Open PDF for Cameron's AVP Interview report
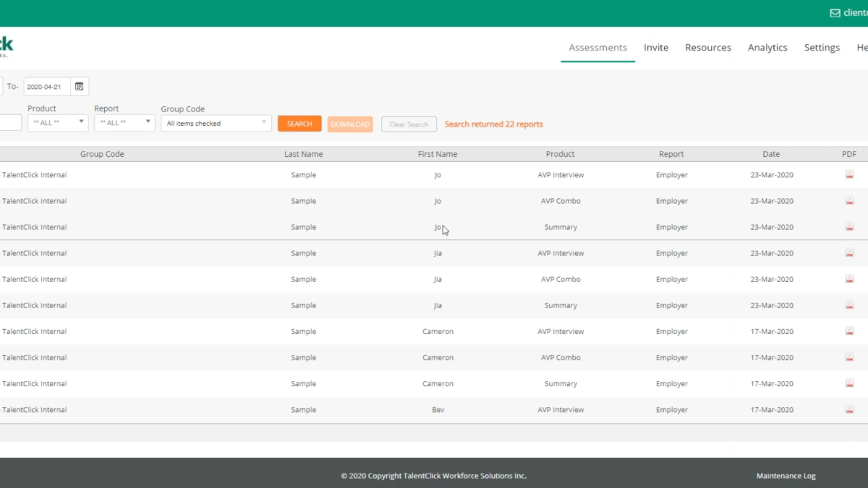The height and width of the screenshot is (488, 868). (x=849, y=331)
